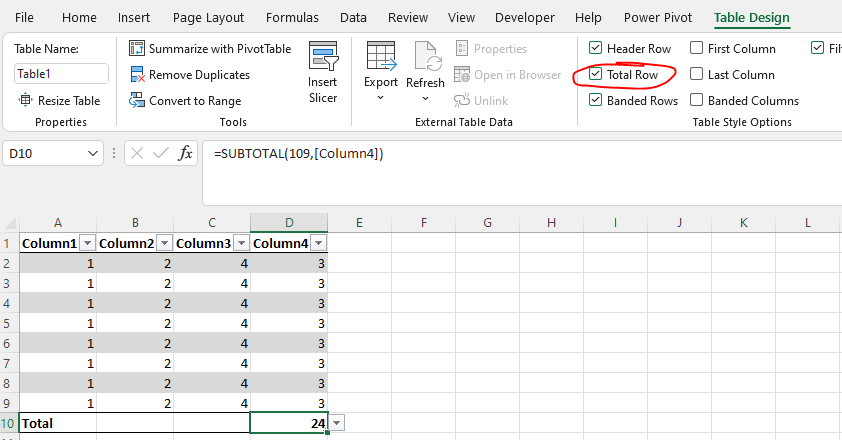The height and width of the screenshot is (440, 842).
Task: Click the Resize Table icon
Action: (25, 100)
